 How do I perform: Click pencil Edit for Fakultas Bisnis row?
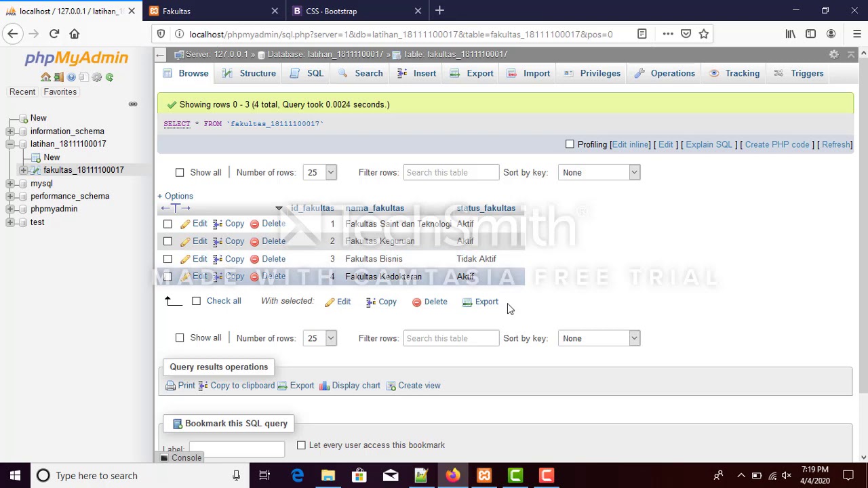(x=193, y=259)
